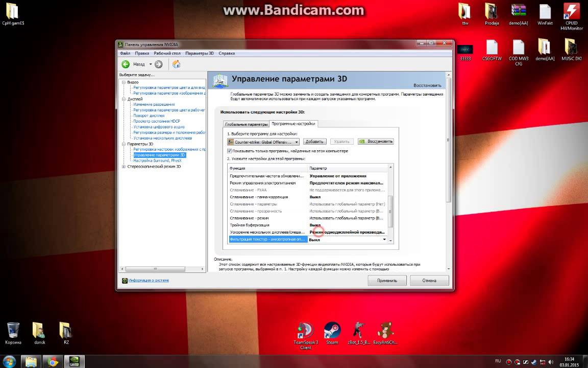This screenshot has height=368, width=588.
Task: Click the Функция column header
Action: (268, 168)
